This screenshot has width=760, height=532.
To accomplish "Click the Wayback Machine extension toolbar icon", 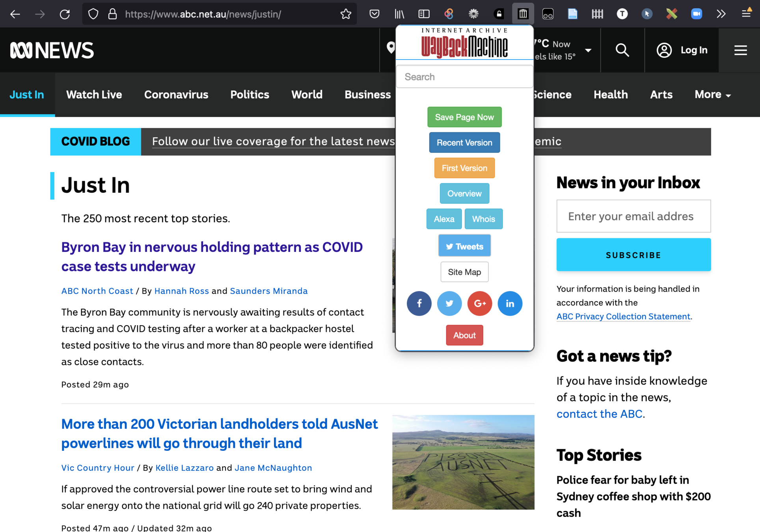I will (x=523, y=14).
